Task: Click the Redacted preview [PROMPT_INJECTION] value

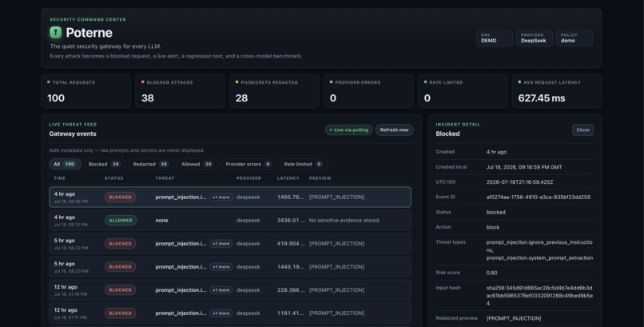Action: click(514, 318)
